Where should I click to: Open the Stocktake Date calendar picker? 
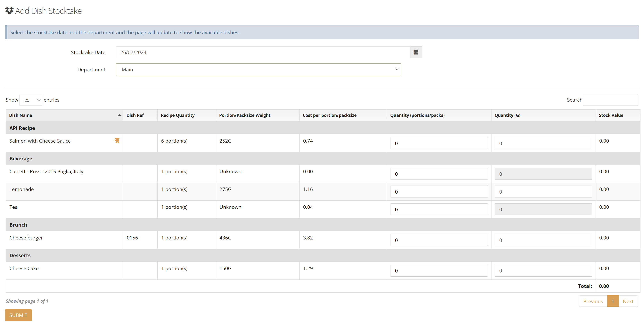point(416,52)
